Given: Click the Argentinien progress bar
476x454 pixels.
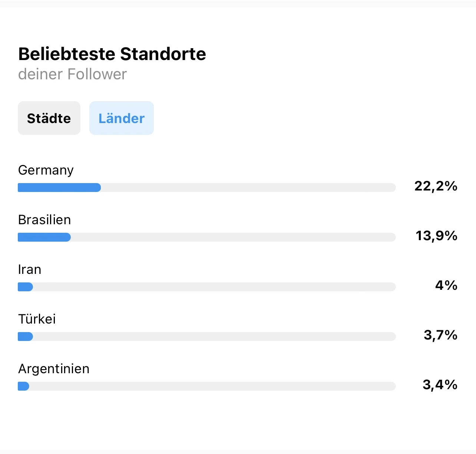Looking at the screenshot, I should pos(206,386).
